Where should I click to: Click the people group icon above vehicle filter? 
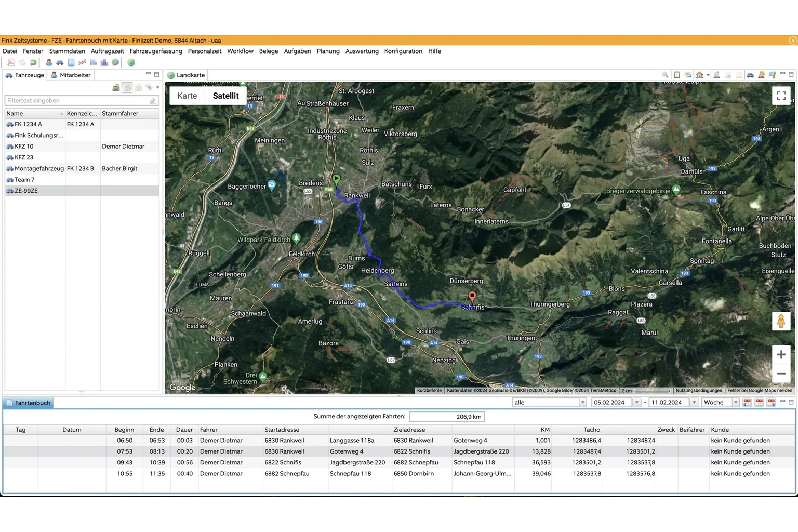click(x=116, y=88)
